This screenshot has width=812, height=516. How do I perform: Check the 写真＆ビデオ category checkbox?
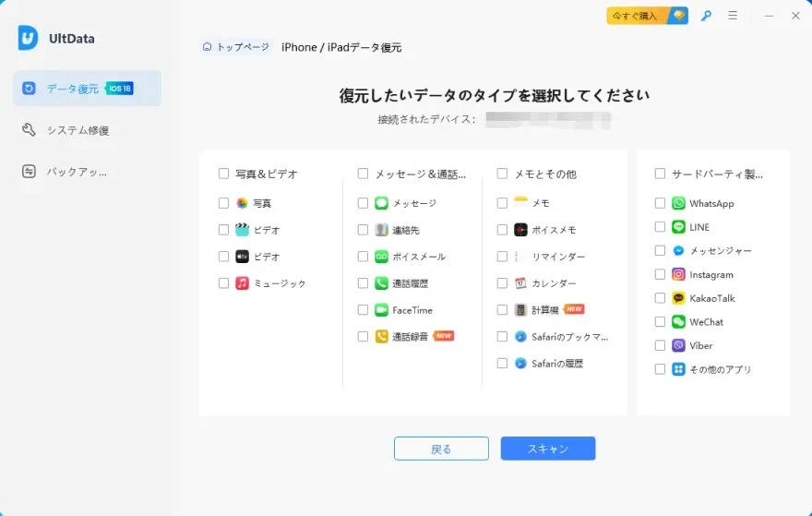coord(223,173)
